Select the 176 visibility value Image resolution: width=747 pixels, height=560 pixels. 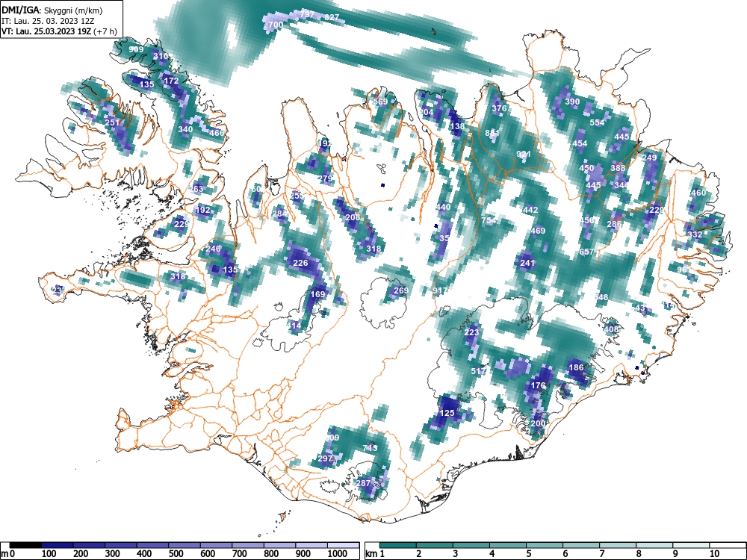[x=538, y=385]
